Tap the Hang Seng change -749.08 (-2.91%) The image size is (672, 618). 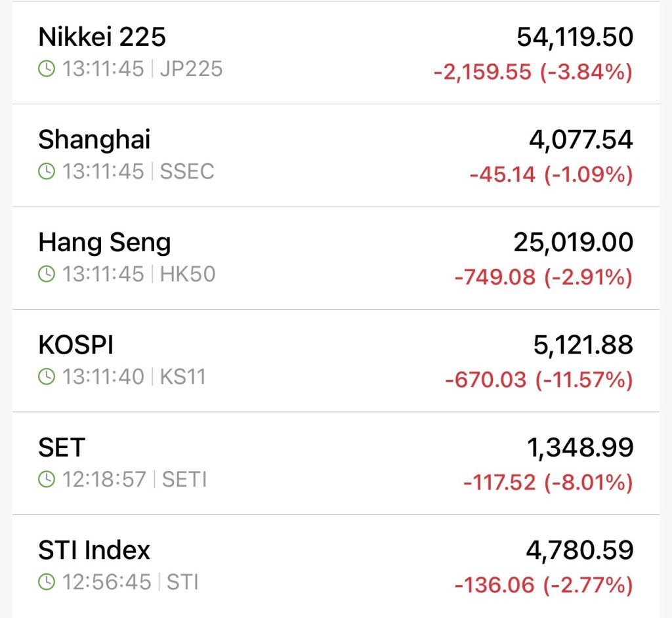coord(543,278)
